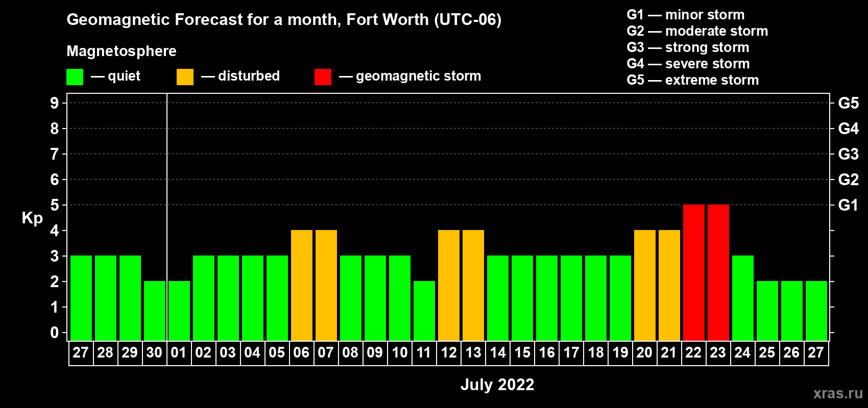Select the red bar for July 22

[693, 273]
